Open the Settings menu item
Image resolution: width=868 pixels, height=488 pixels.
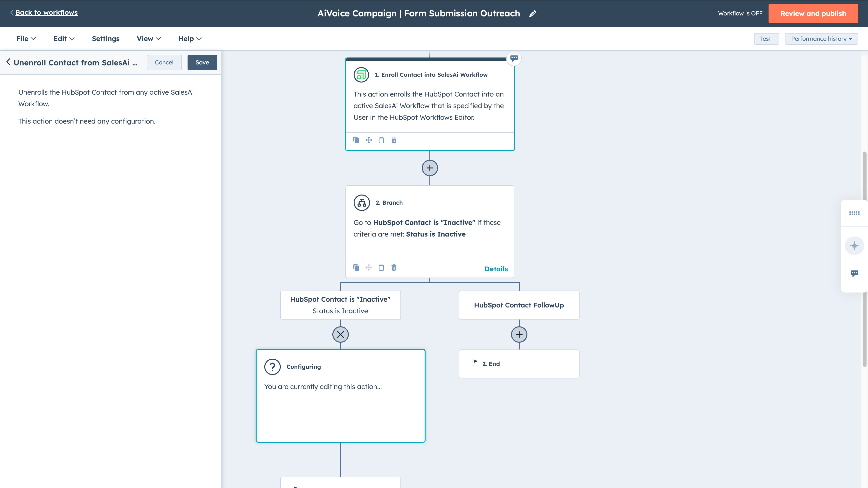(x=105, y=39)
